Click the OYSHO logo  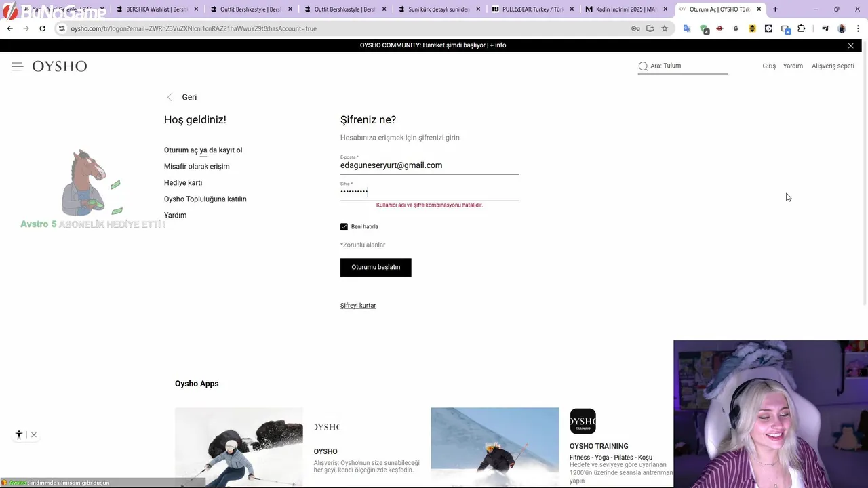pyautogui.click(x=60, y=66)
